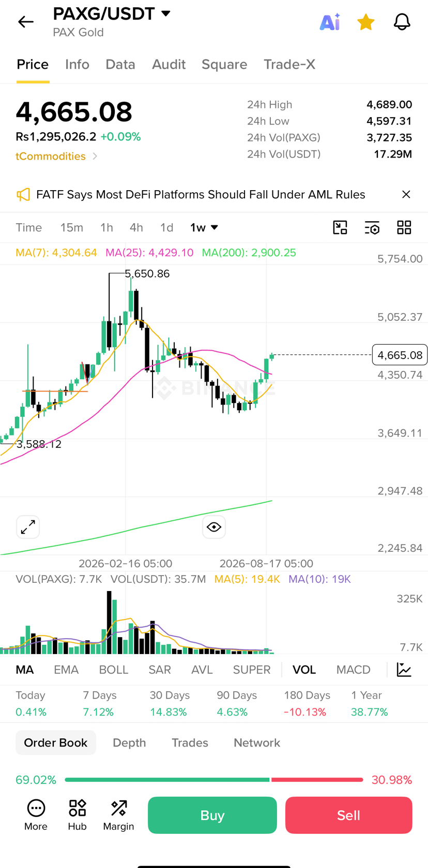428x868 pixels.
Task: Tap the Rs1,295,026.2 converted price
Action: [x=56, y=137]
